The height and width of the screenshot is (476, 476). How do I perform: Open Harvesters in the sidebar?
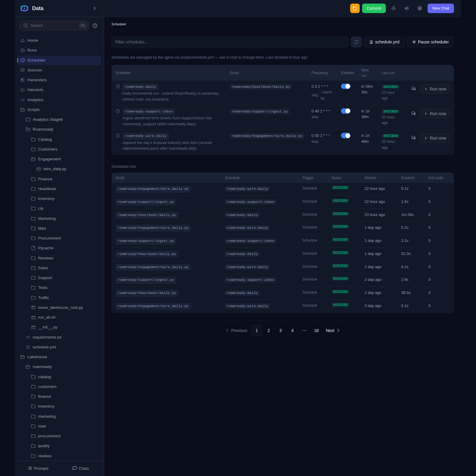(x=59, y=80)
